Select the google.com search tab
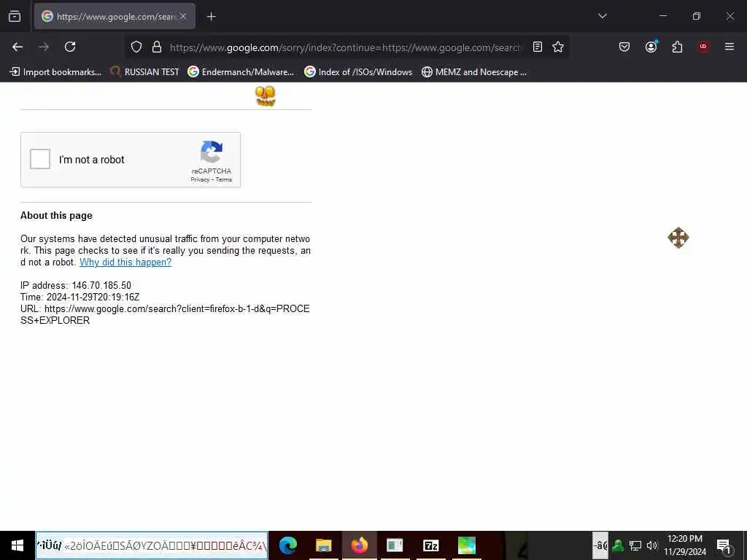Viewport: 747px width, 560px height. tap(115, 16)
